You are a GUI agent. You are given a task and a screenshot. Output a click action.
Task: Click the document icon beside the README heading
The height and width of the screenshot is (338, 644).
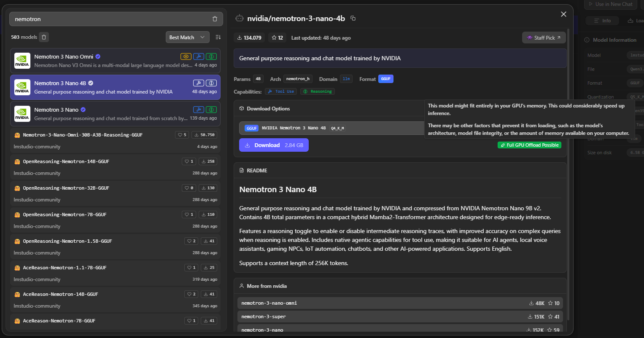[242, 171]
